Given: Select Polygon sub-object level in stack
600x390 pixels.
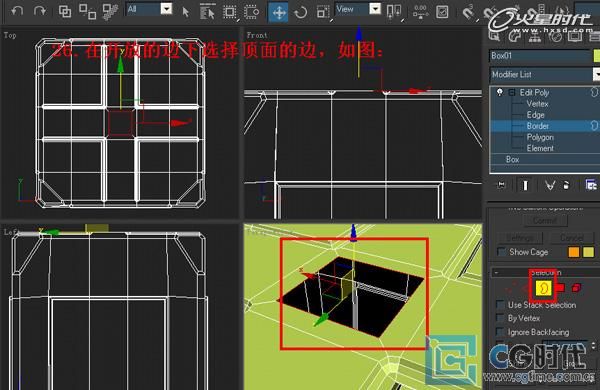Looking at the screenshot, I should pyautogui.click(x=540, y=137).
